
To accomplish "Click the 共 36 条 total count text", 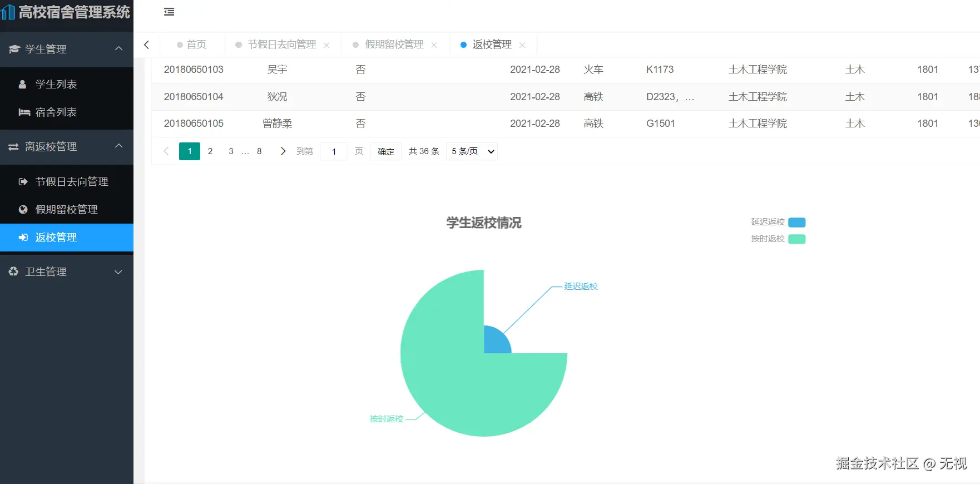I will pos(424,151).
